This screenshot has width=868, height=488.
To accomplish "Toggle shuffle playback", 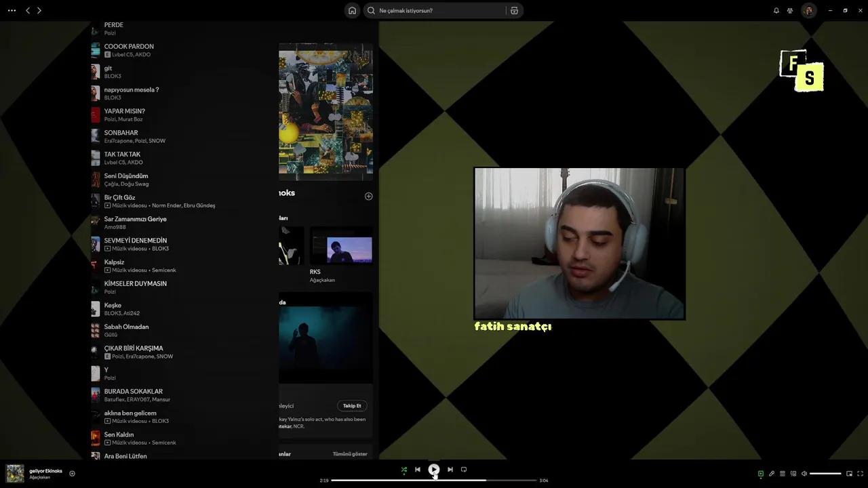I will (404, 469).
